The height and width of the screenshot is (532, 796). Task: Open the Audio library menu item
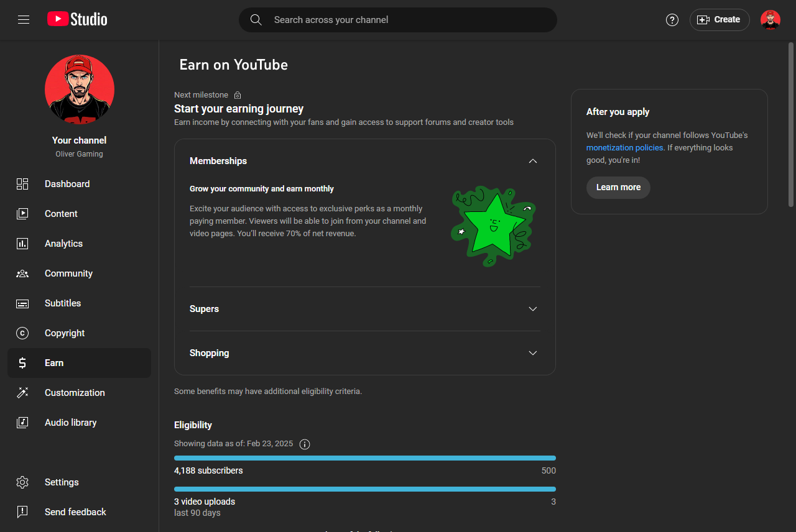click(79, 423)
